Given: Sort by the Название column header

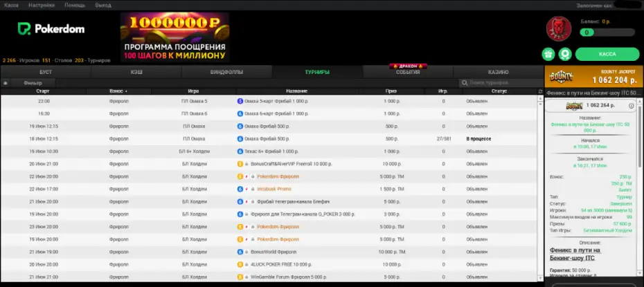Looking at the screenshot, I should coord(297,91).
